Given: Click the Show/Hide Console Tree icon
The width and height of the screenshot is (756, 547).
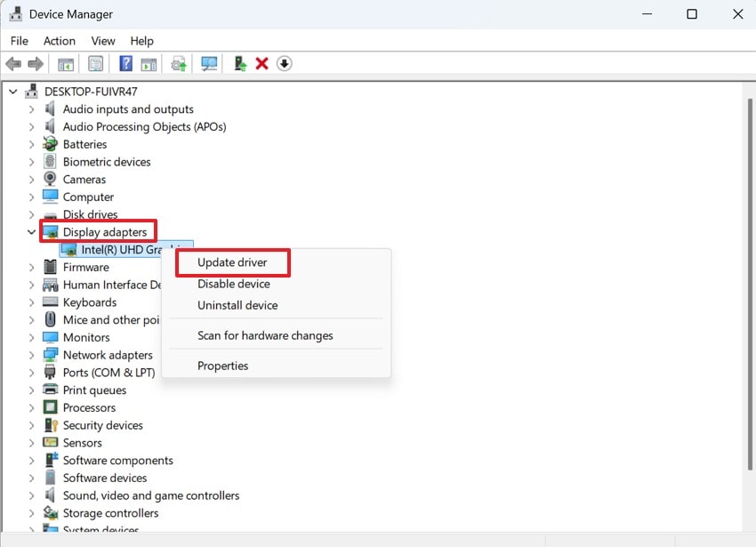Looking at the screenshot, I should 65,63.
